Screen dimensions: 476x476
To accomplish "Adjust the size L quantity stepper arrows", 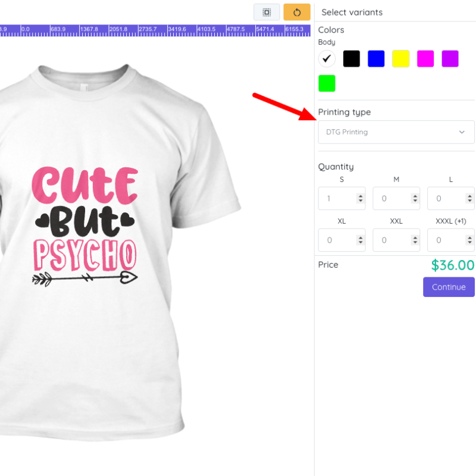I will click(x=469, y=199).
